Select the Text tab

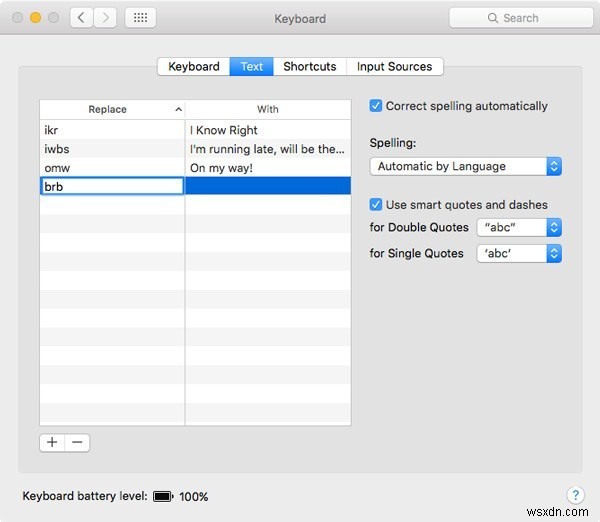[x=251, y=67]
